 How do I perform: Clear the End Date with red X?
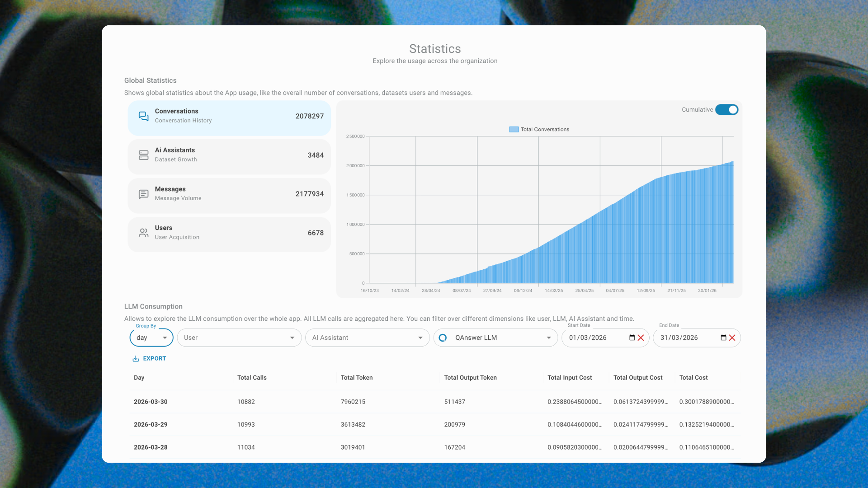[732, 338]
